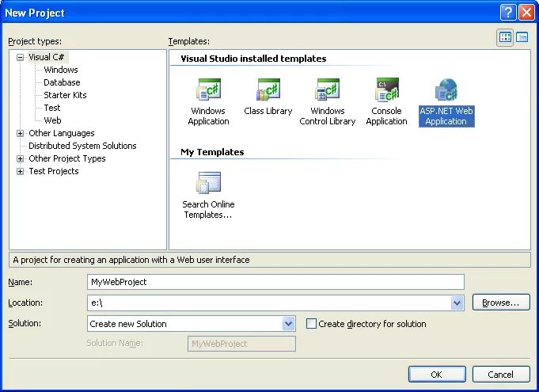
Task: Click the ASP.NET Web Application icon
Action: pos(446,89)
